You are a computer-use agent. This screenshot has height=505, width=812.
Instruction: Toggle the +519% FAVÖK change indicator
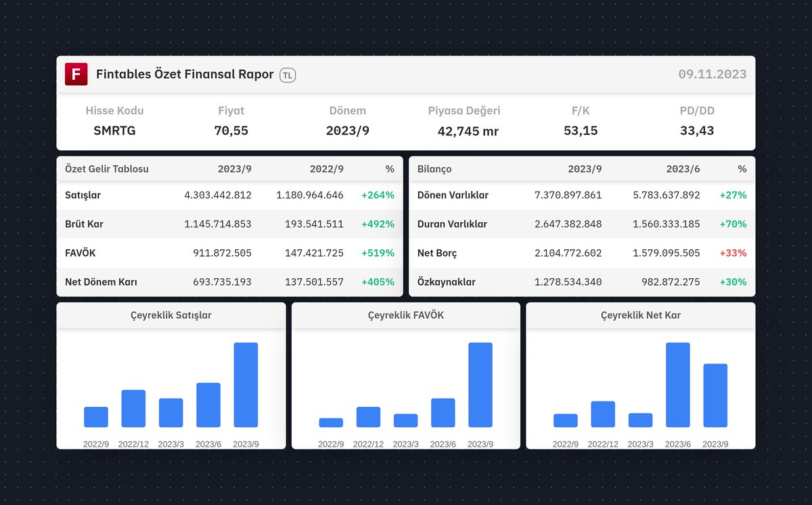click(x=379, y=252)
